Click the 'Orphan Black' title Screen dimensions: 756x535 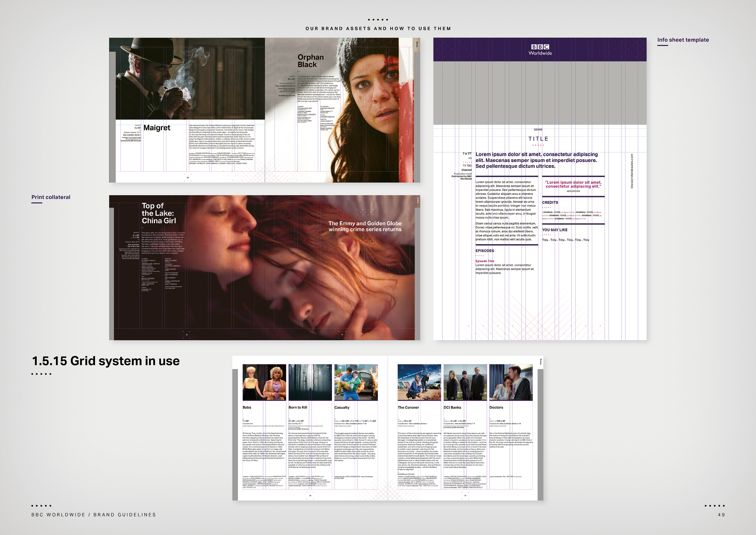[310, 61]
